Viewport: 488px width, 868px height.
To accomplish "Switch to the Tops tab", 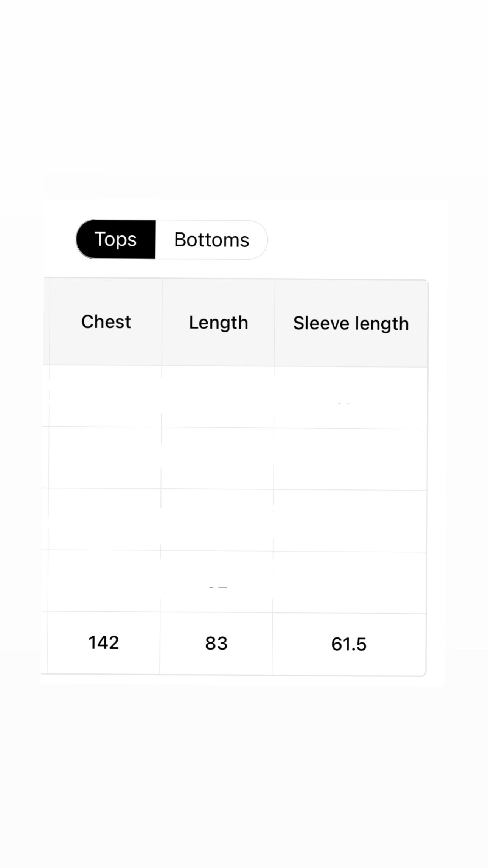I will (116, 239).
